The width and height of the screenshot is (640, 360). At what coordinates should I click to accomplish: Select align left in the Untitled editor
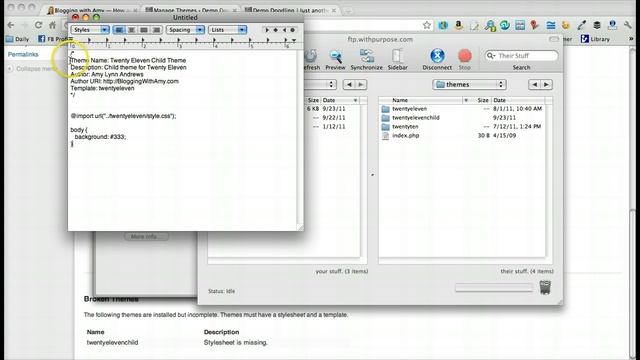(119, 30)
